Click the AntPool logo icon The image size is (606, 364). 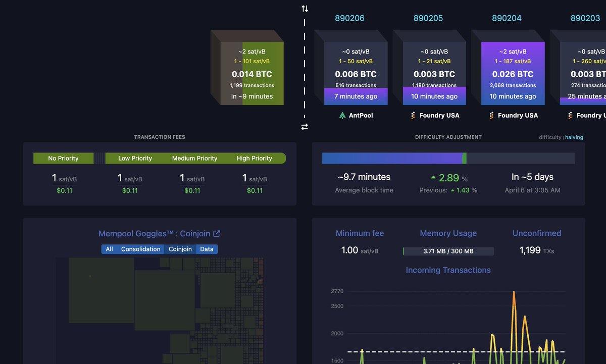click(343, 116)
